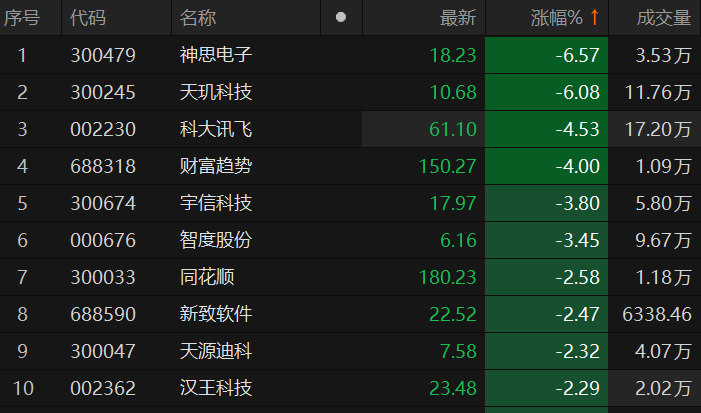Click volume 11.76万
Viewport: 701px width, 413px height.
658,93
